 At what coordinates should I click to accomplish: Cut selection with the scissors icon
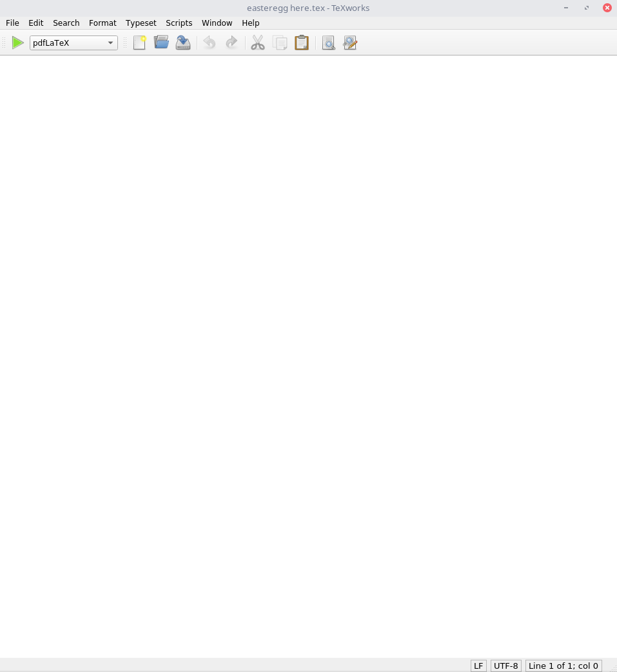pyautogui.click(x=258, y=43)
